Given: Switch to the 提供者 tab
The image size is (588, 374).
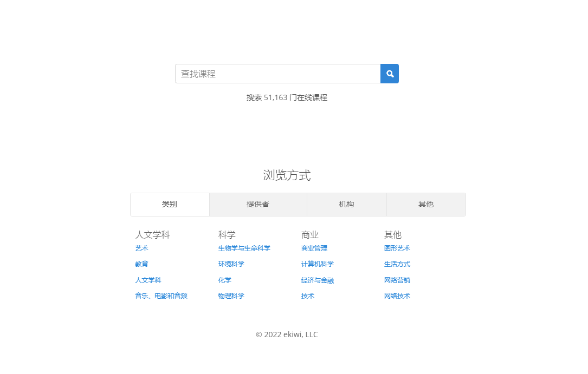Looking at the screenshot, I should click(x=258, y=205).
